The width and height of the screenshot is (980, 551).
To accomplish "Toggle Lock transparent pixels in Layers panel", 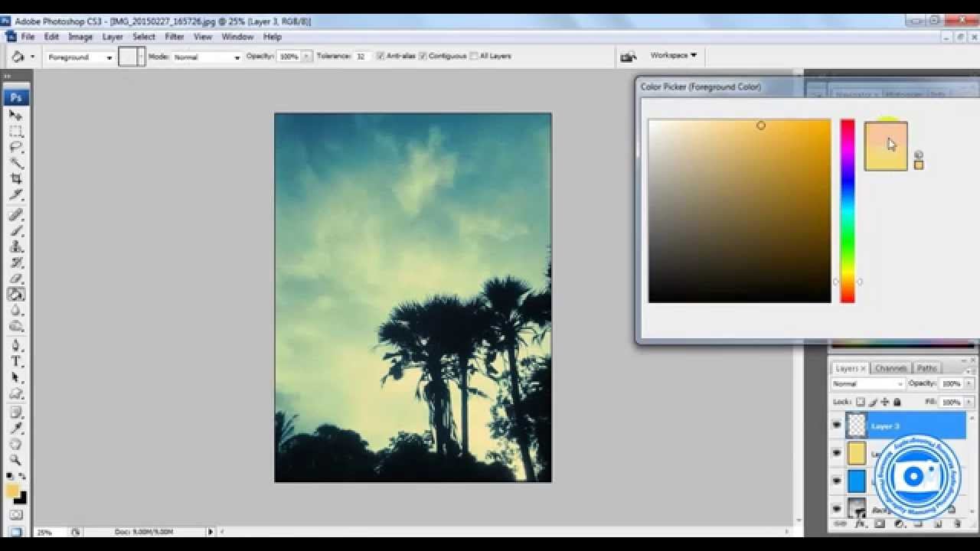I will (861, 402).
